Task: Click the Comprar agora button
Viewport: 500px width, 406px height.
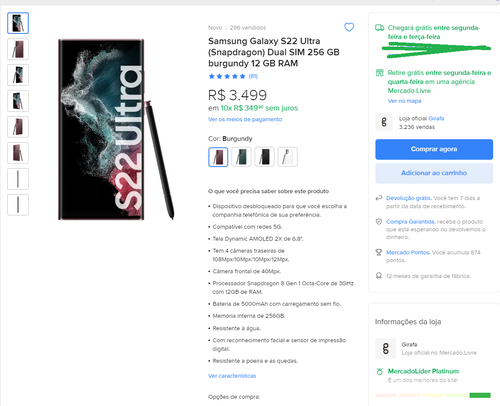Action: click(x=434, y=149)
